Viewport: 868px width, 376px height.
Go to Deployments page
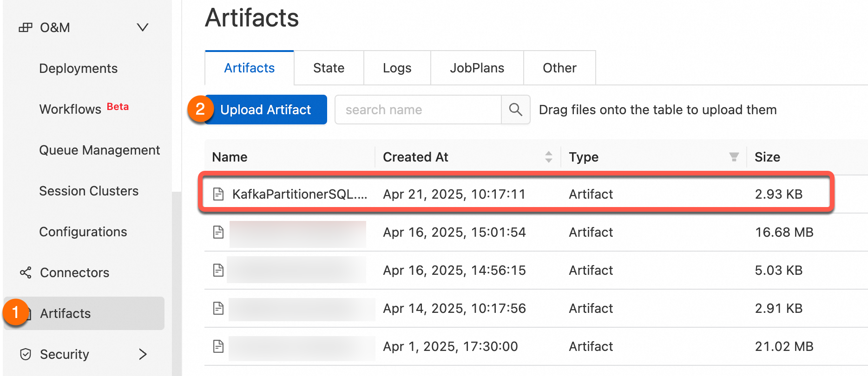pyautogui.click(x=78, y=69)
